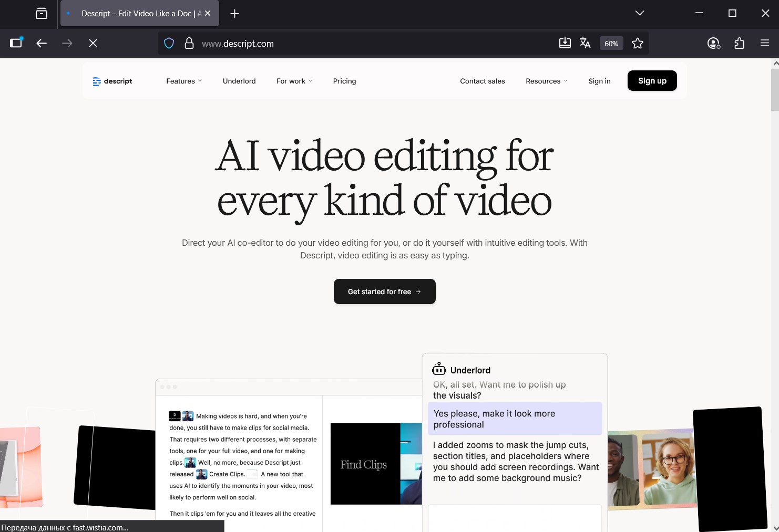The width and height of the screenshot is (779, 532).
Task: Expand the Resources dropdown
Action: pyautogui.click(x=546, y=81)
